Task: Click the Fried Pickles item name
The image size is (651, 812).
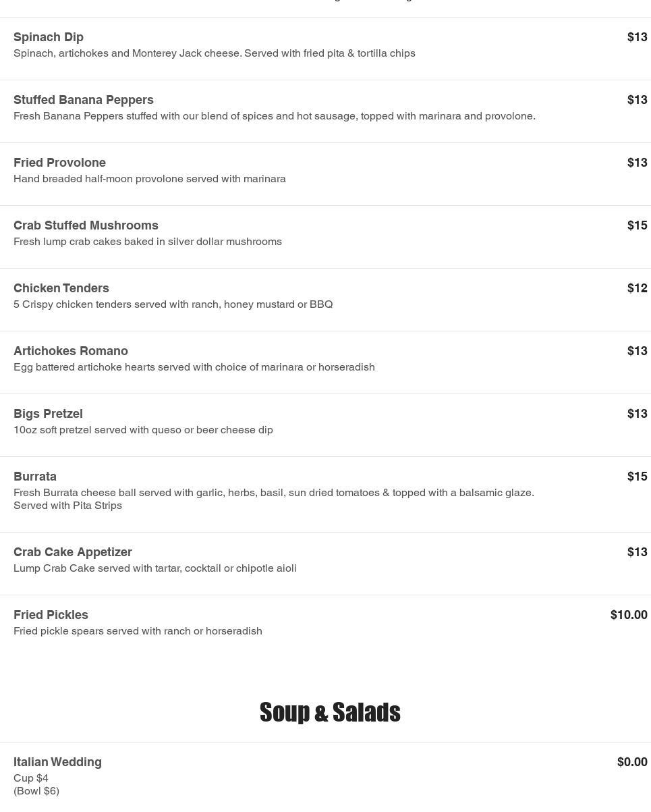Action: tap(51, 615)
